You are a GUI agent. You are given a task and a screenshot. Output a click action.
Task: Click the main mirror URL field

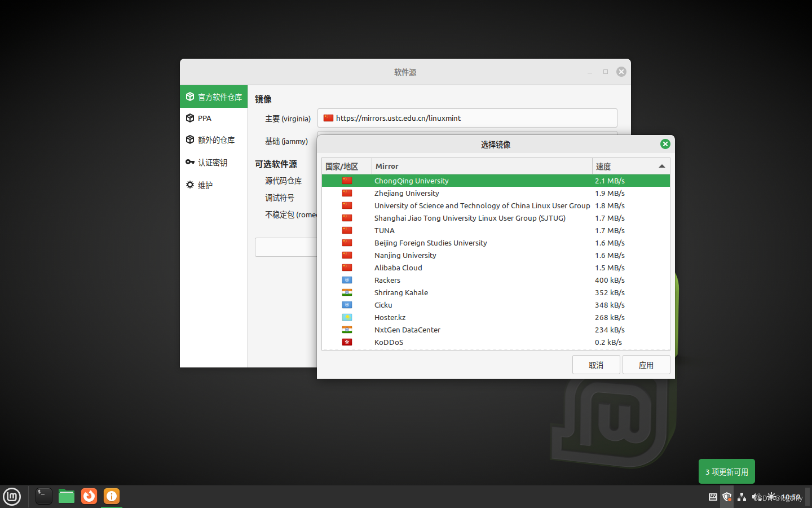[467, 118]
